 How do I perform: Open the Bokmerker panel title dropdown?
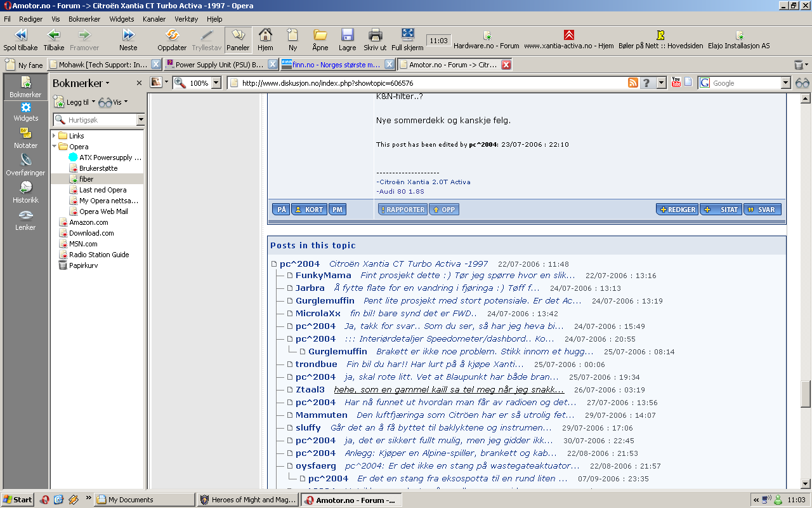point(81,83)
